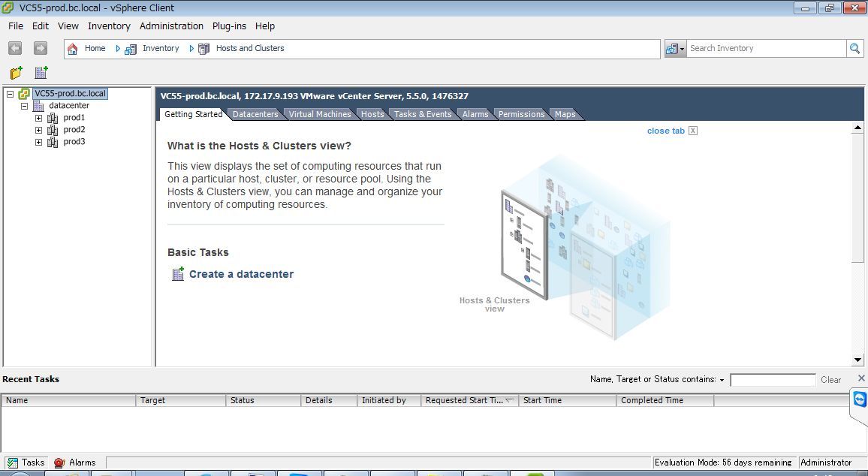The height and width of the screenshot is (476, 868).
Task: Expand the prod3 cluster node
Action: point(39,142)
